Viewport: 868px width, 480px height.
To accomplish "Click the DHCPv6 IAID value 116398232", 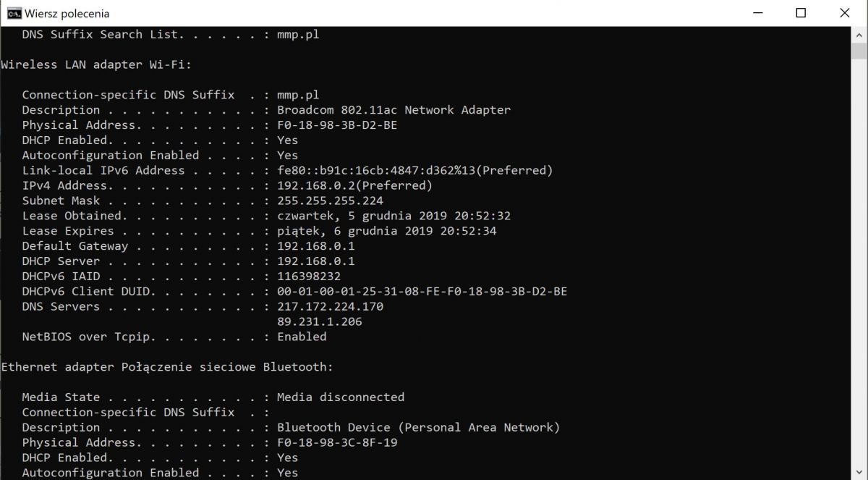I will coord(308,276).
